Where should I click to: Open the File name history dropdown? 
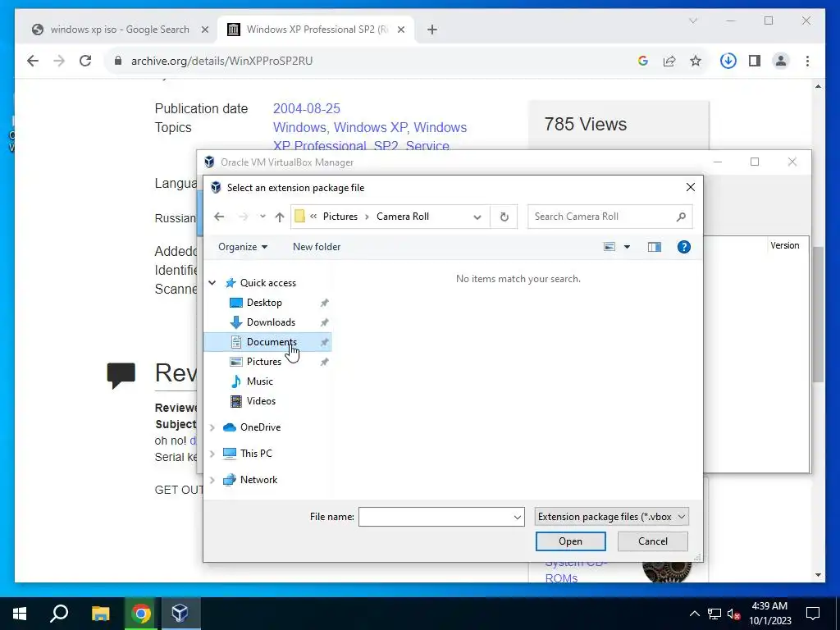click(518, 517)
